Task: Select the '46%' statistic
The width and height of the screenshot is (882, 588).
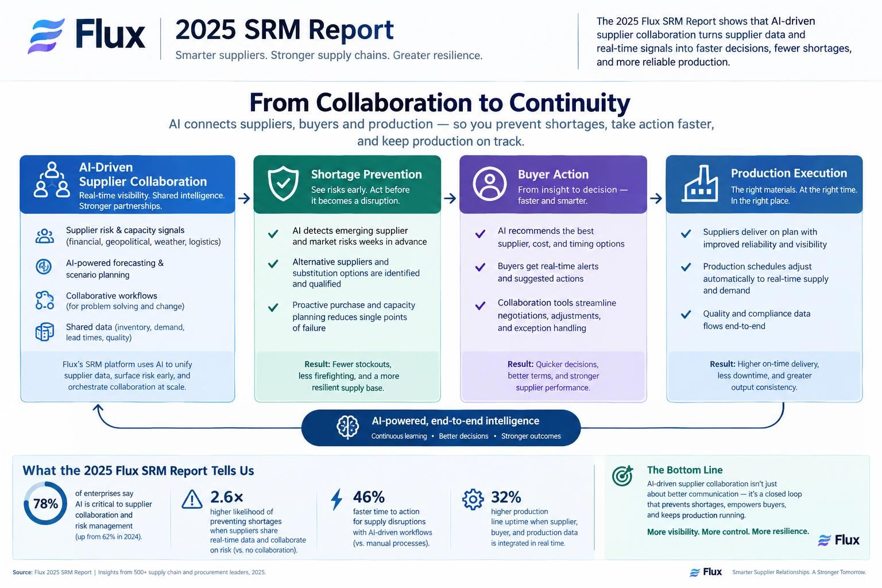Action: (x=369, y=497)
